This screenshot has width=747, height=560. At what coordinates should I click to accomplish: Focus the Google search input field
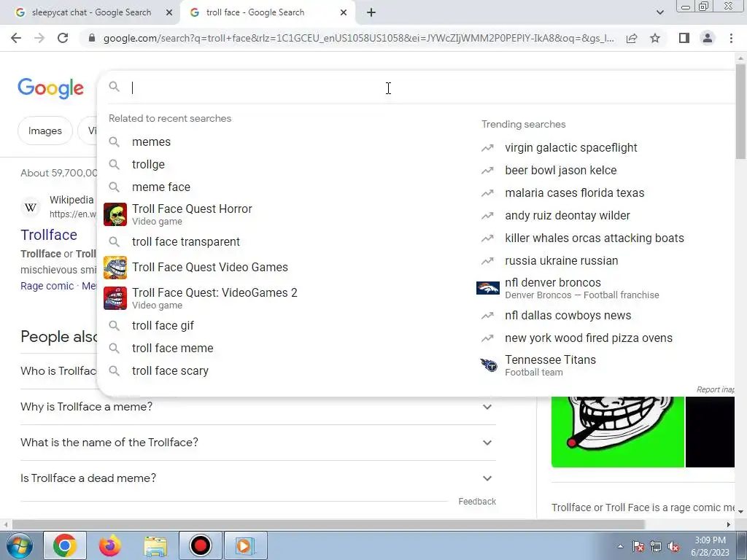click(x=429, y=87)
